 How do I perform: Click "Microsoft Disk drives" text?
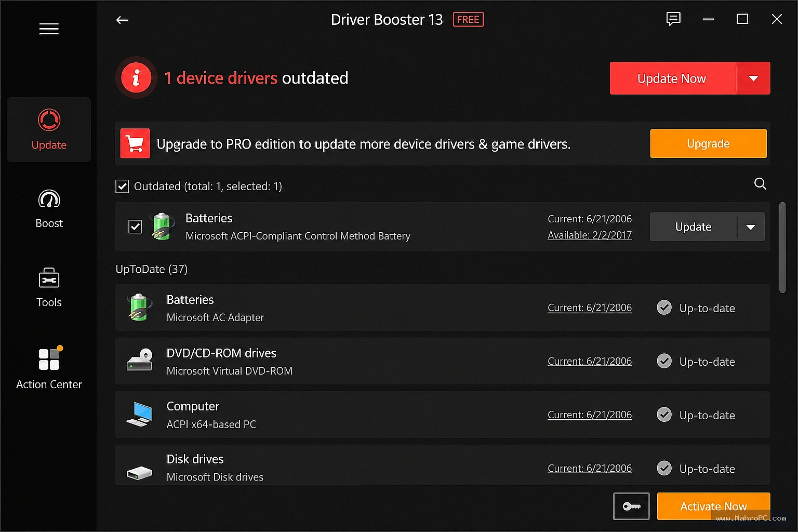[215, 477]
